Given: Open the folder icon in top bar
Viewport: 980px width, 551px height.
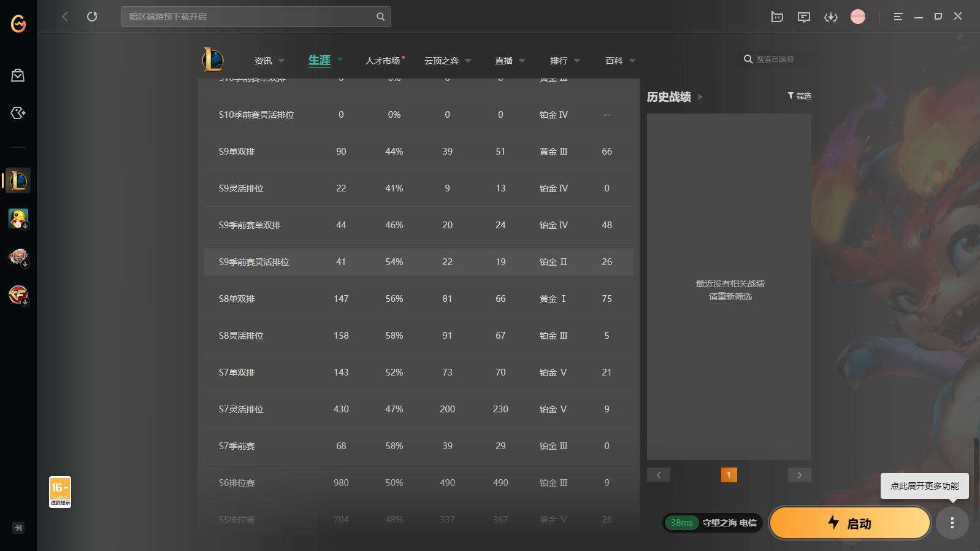Looking at the screenshot, I should pyautogui.click(x=777, y=17).
